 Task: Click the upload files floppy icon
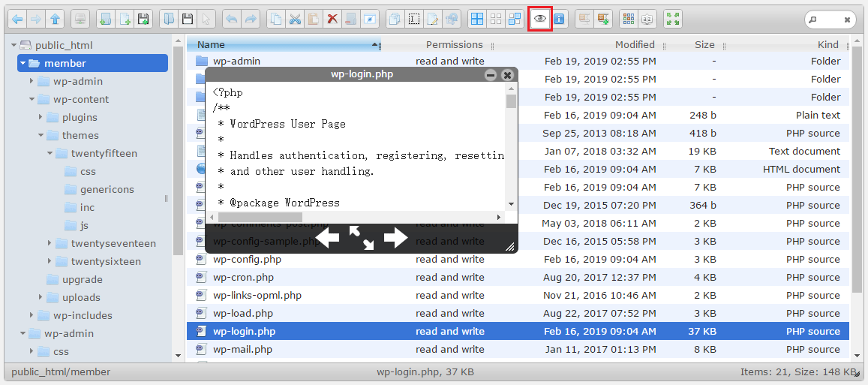(143, 19)
